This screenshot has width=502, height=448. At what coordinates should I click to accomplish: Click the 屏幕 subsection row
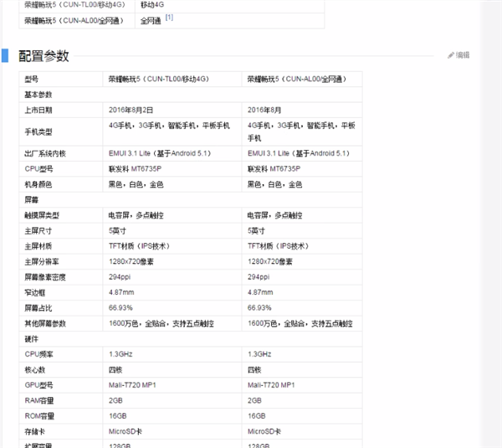tap(191, 199)
